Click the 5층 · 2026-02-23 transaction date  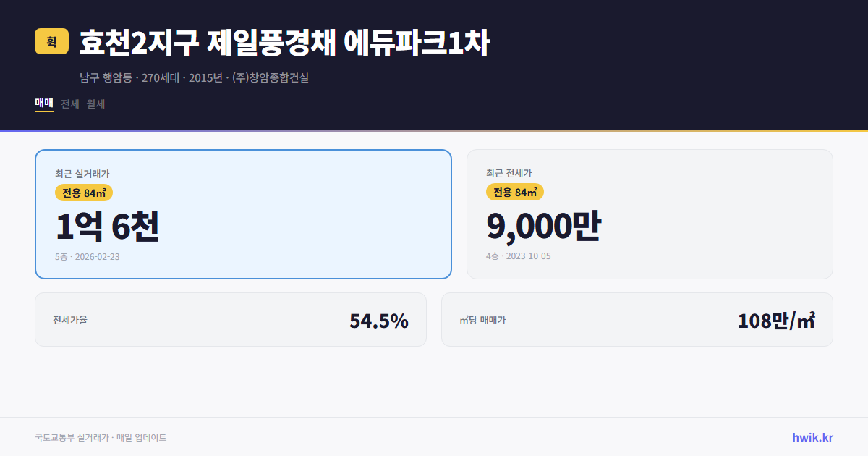pos(88,256)
